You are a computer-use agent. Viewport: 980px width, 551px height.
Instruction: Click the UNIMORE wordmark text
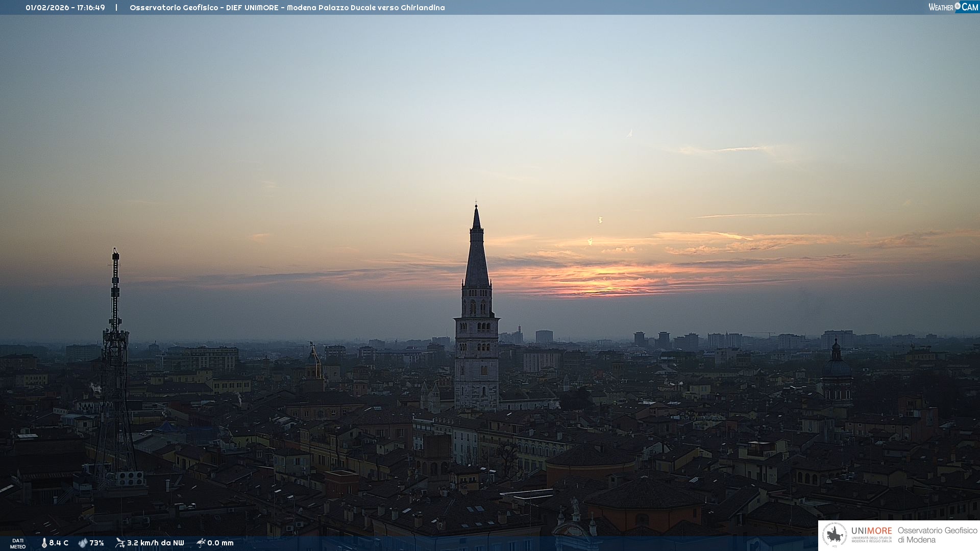click(x=871, y=531)
